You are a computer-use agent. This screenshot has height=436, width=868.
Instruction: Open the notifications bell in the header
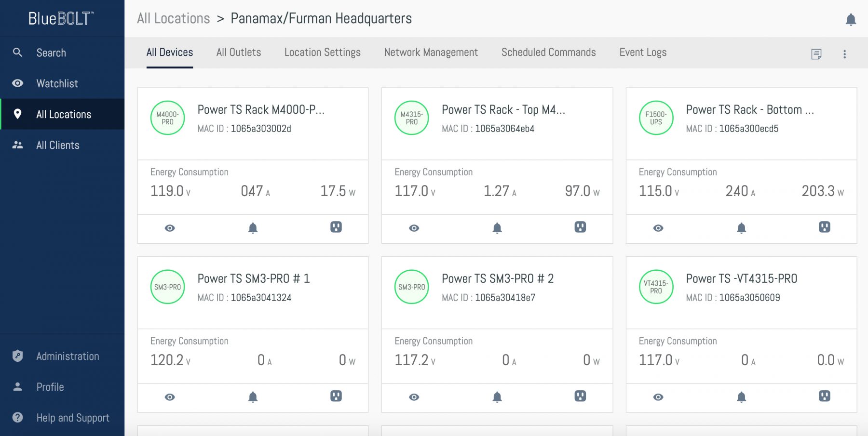[851, 20]
